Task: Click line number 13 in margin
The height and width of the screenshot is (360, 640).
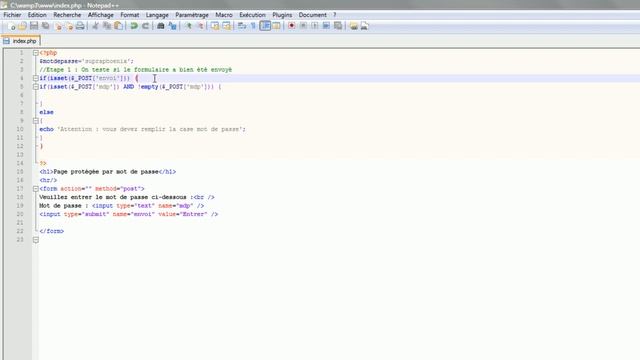Action: [20, 155]
